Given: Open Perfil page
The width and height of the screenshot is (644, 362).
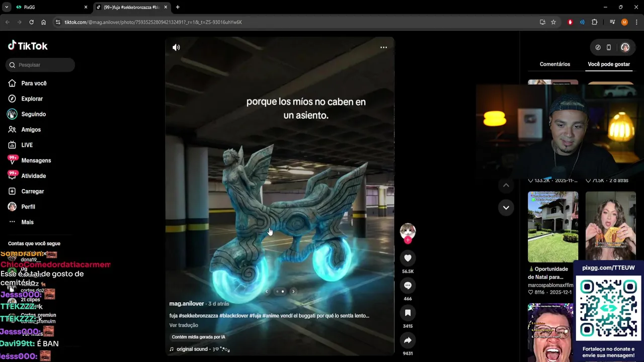Looking at the screenshot, I should pos(28,207).
